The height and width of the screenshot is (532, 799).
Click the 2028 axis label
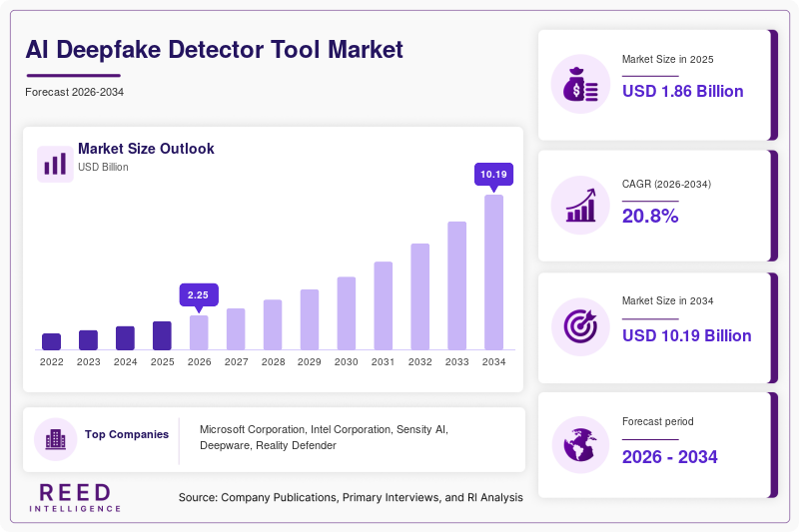273,362
